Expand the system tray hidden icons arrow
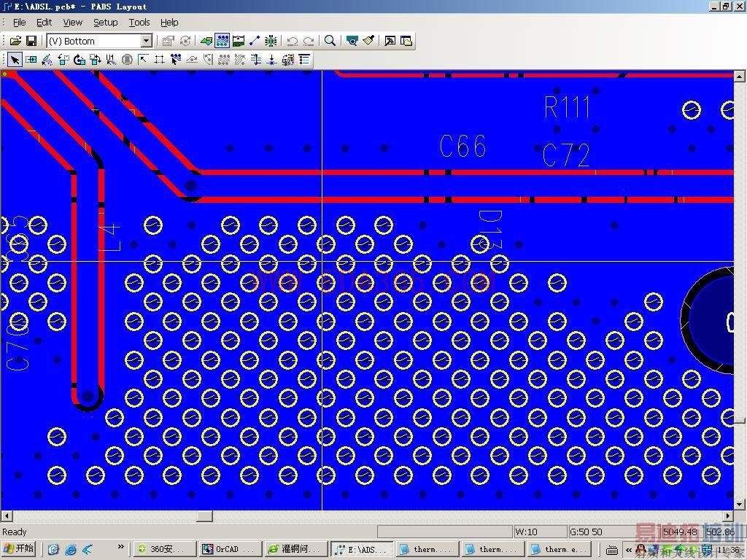The image size is (747, 560). 628,550
